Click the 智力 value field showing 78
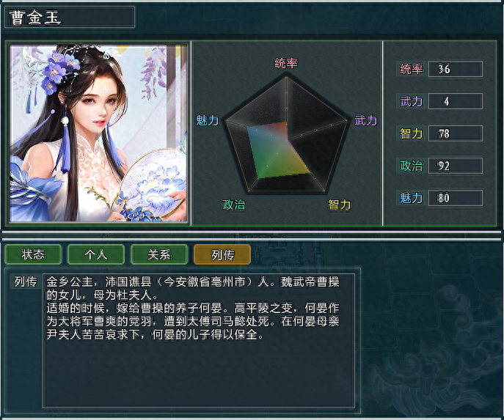The height and width of the screenshot is (420, 504). (x=456, y=133)
